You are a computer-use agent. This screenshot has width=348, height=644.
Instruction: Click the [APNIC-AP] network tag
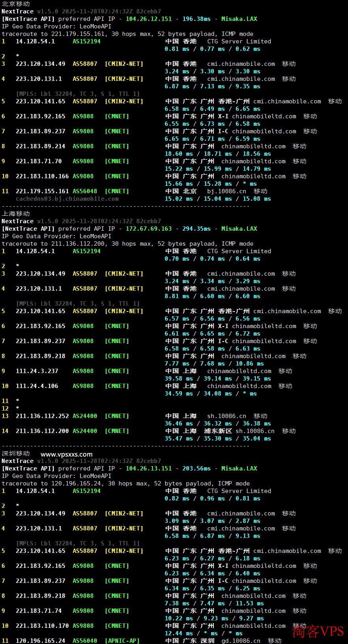(122, 641)
